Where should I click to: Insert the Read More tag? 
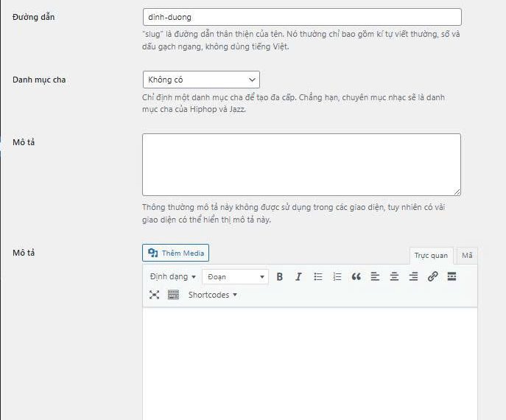click(451, 277)
